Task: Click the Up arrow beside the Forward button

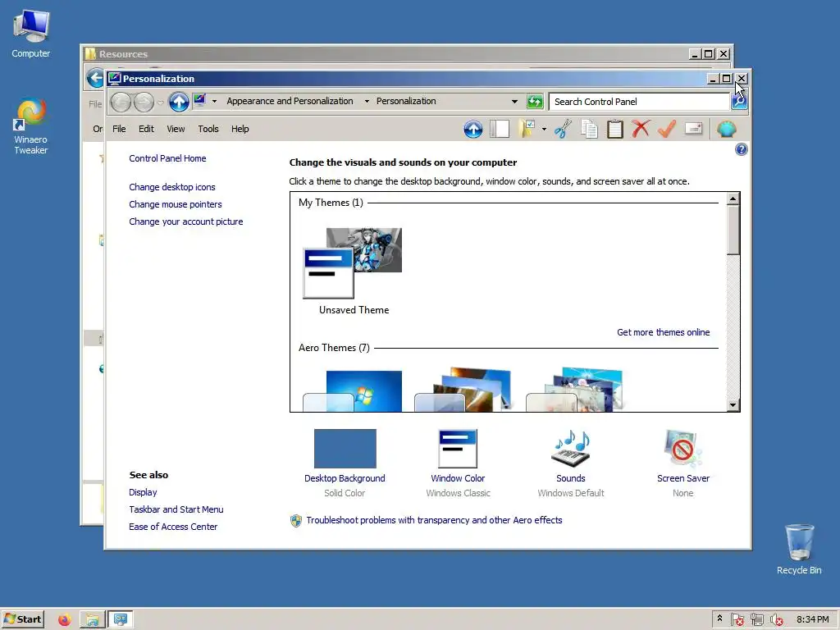Action: point(179,101)
